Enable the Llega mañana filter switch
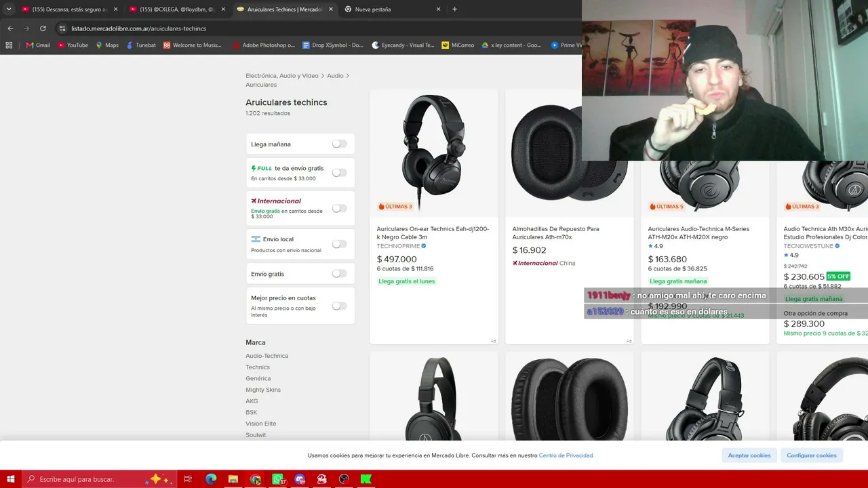This screenshot has height=488, width=868. (339, 144)
